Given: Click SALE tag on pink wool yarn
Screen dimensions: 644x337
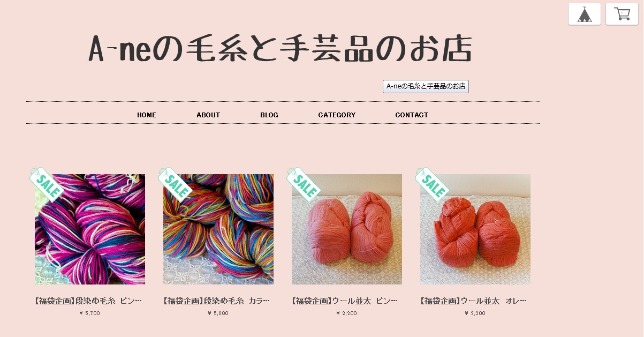Looking at the screenshot, I should [304, 184].
